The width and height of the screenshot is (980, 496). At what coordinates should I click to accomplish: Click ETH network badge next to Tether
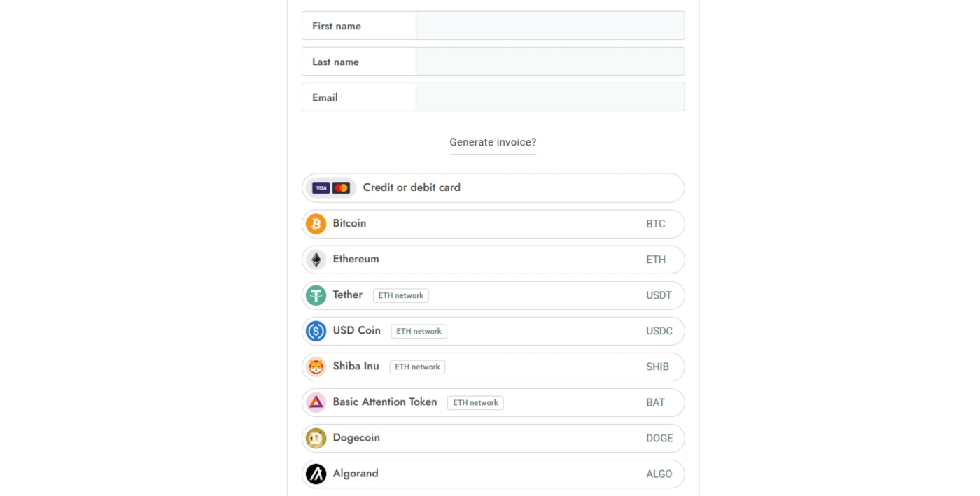tap(401, 295)
